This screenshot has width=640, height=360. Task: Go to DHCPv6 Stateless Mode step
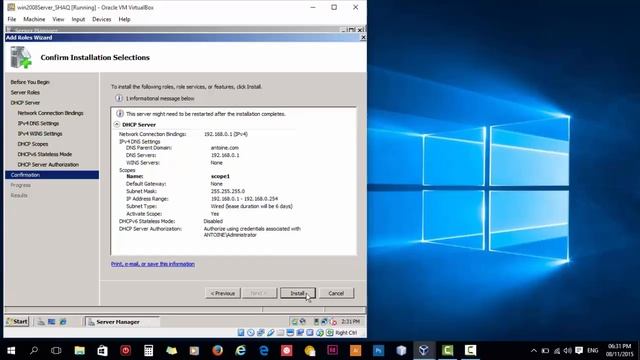point(44,154)
